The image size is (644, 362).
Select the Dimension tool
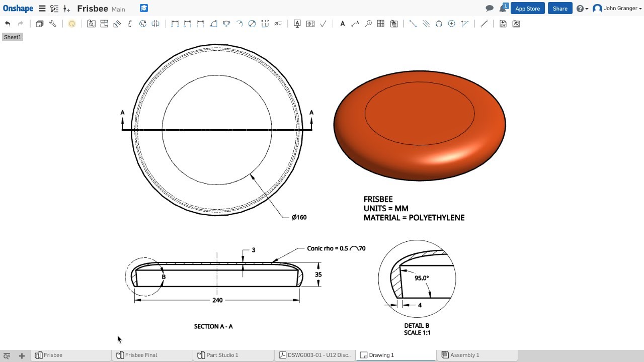pos(175,23)
